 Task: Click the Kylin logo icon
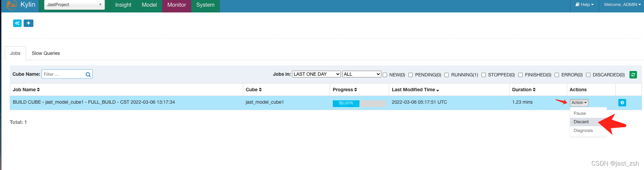pos(11,5)
